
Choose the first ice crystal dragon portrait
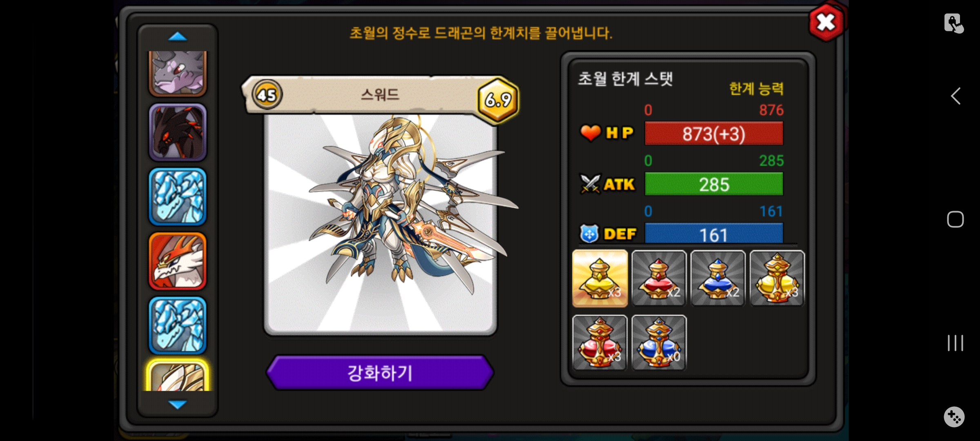178,197
